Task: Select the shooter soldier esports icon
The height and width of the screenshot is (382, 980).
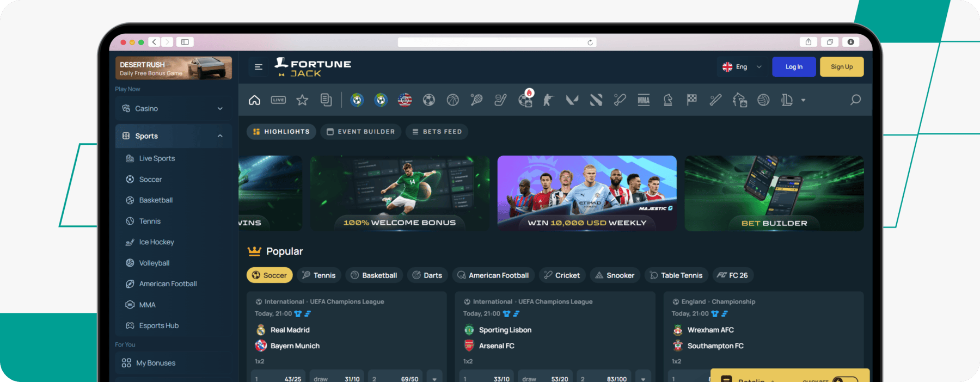Action: 548,100
